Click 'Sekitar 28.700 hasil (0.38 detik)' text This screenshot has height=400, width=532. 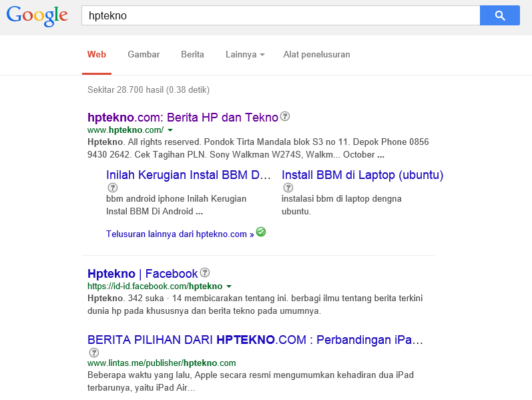[x=148, y=89]
